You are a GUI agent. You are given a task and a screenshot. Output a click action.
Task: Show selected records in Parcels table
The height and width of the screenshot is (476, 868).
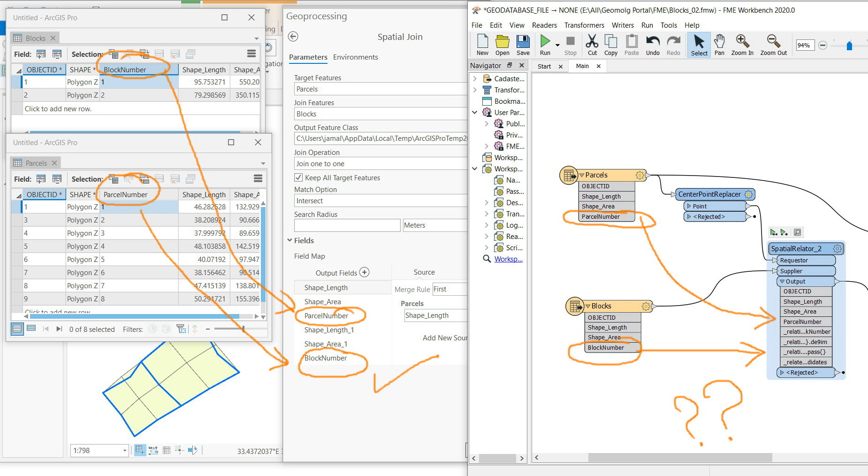point(31,329)
